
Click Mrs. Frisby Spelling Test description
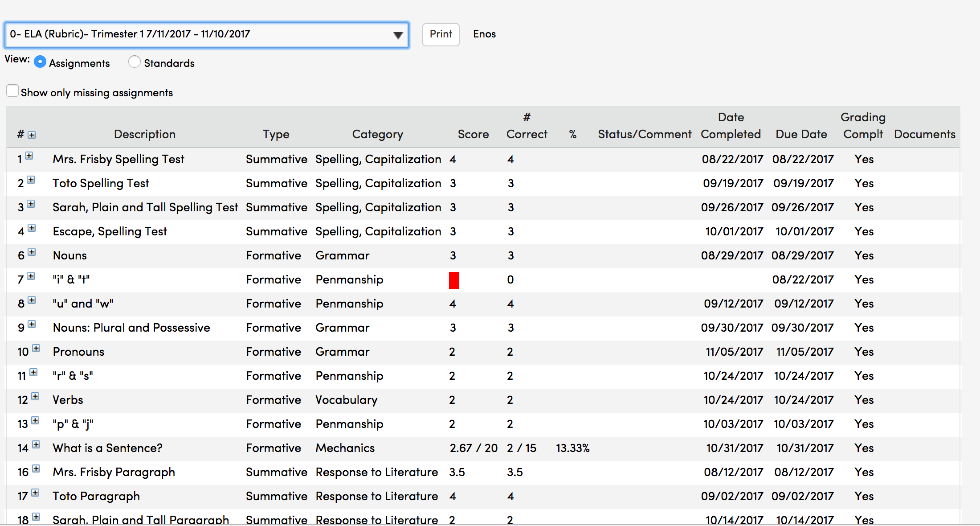118,159
